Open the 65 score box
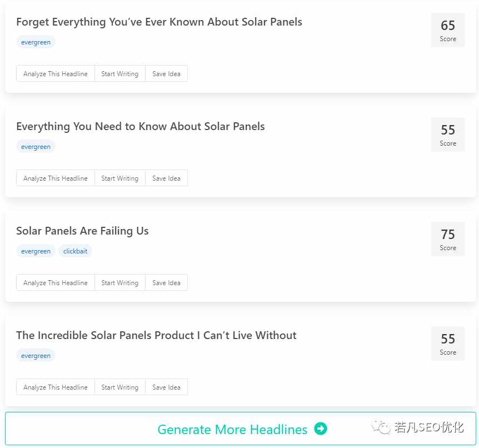 point(448,30)
